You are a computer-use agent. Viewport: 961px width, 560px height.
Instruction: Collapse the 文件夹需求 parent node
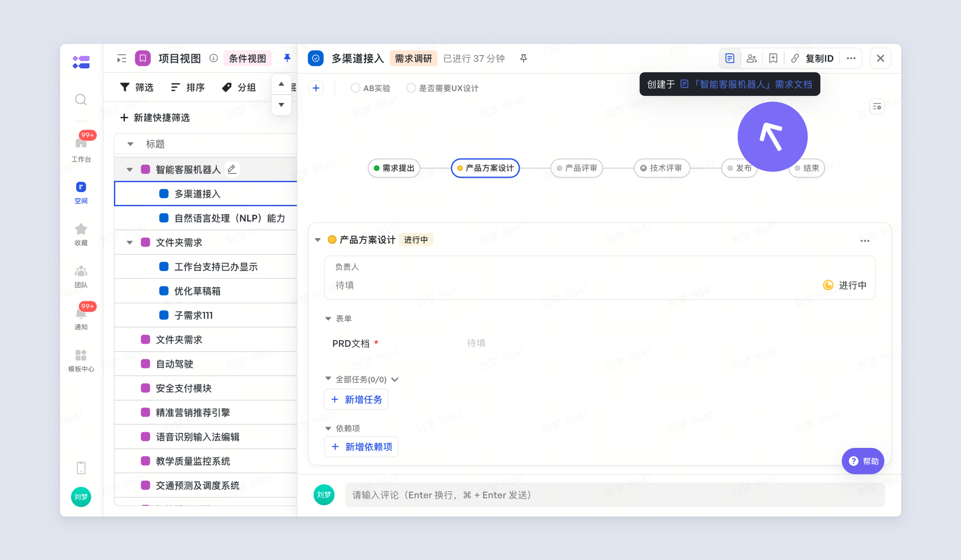[130, 243]
